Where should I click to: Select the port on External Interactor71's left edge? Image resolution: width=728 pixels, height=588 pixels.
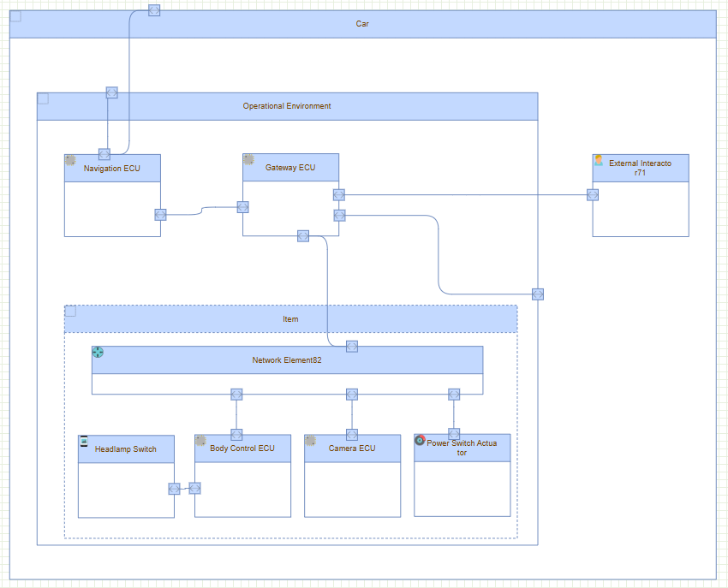pos(593,194)
